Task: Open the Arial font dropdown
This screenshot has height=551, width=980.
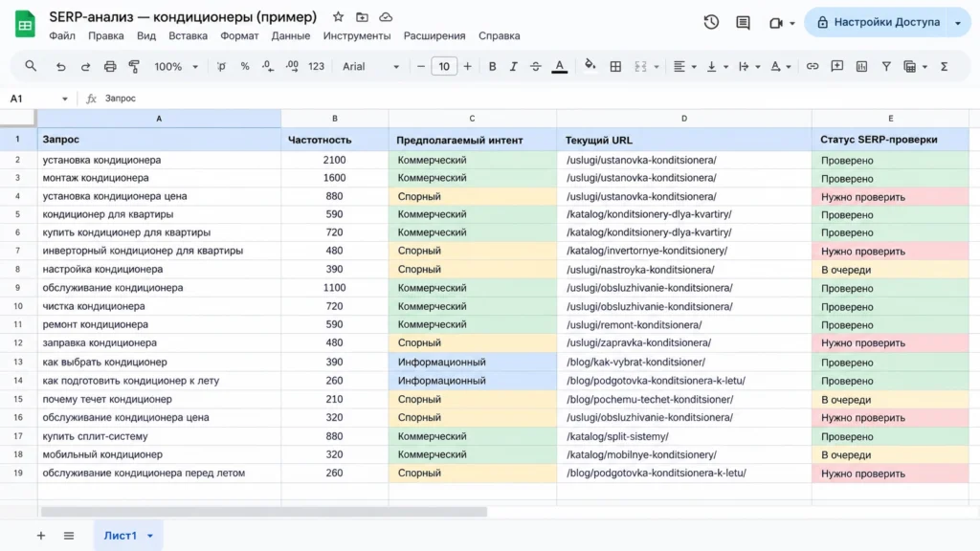Action: pos(370,66)
